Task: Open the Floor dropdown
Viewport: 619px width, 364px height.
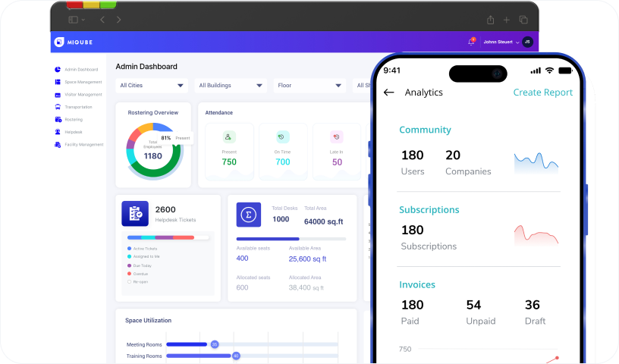Action: tap(309, 86)
